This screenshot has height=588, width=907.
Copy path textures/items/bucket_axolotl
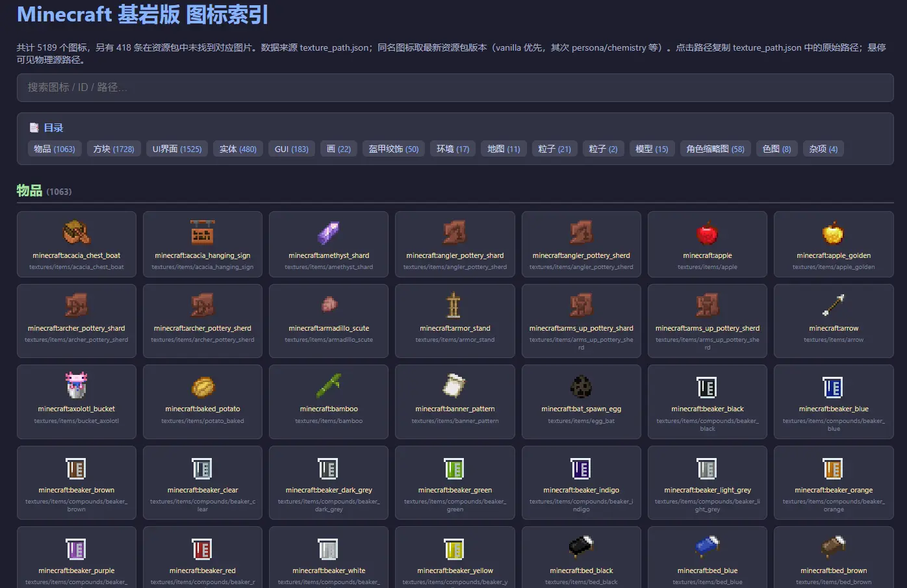tap(77, 421)
